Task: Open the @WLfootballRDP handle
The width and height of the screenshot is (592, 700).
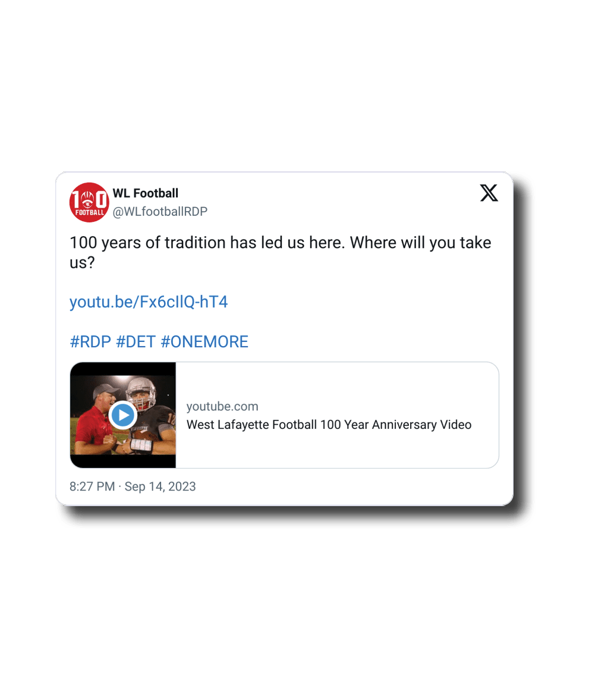Action: pyautogui.click(x=160, y=212)
